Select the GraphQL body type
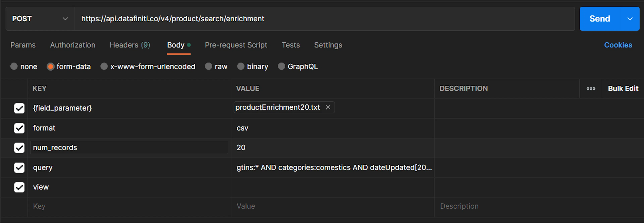This screenshot has width=644, height=223. 282,66
